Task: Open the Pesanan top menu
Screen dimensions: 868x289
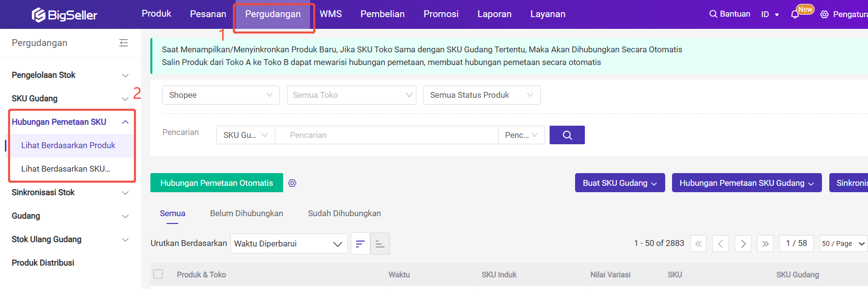Action: 208,14
